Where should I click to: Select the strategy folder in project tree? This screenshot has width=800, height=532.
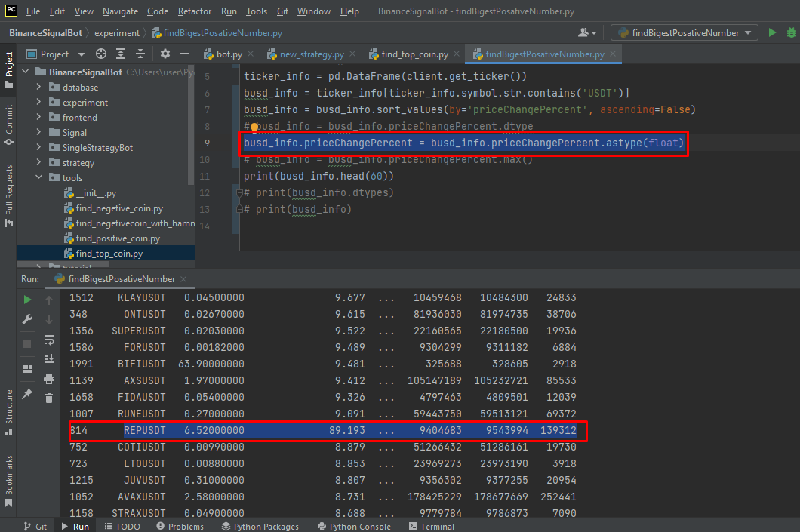pyautogui.click(x=78, y=163)
